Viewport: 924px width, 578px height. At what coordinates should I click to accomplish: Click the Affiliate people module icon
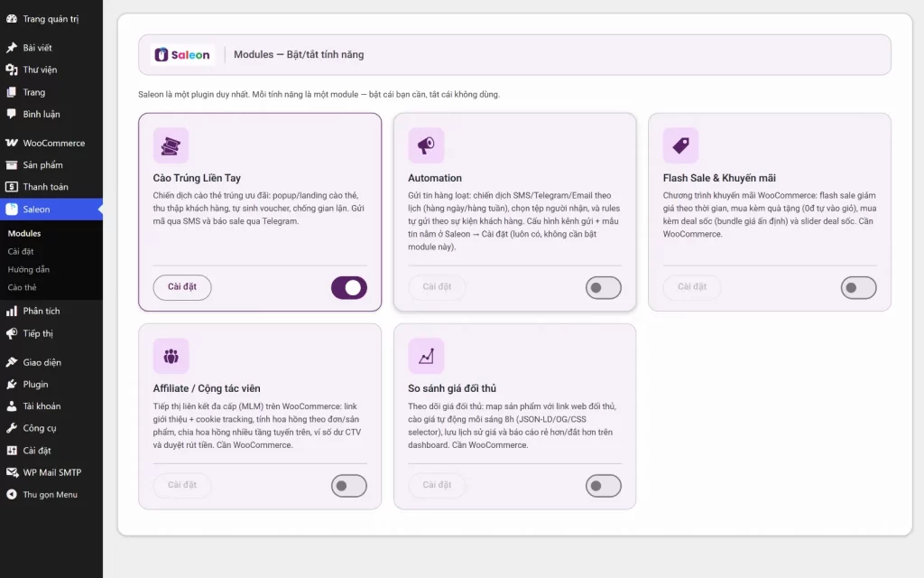pyautogui.click(x=171, y=356)
